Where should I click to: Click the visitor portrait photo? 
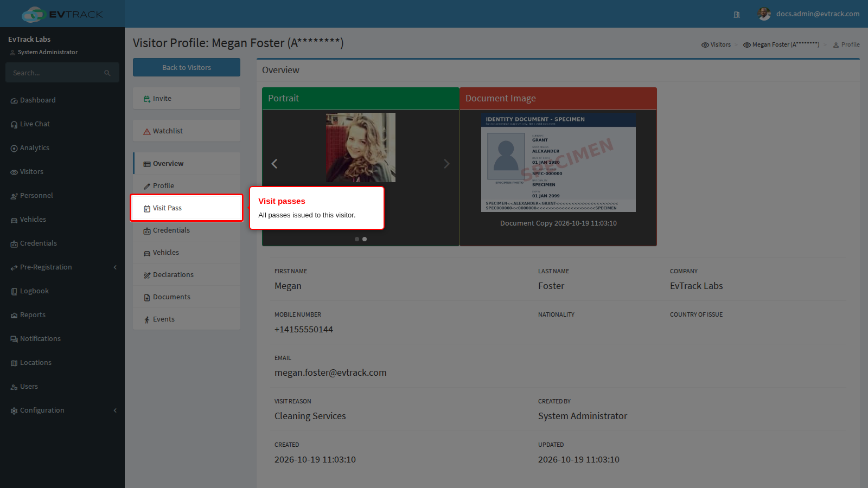pos(361,147)
